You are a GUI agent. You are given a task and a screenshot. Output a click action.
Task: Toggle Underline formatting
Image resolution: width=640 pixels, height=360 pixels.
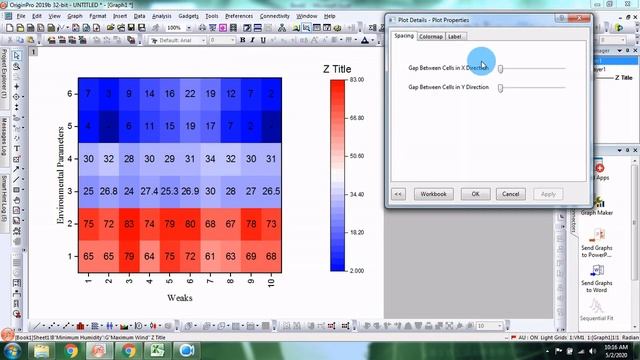[x=263, y=40]
